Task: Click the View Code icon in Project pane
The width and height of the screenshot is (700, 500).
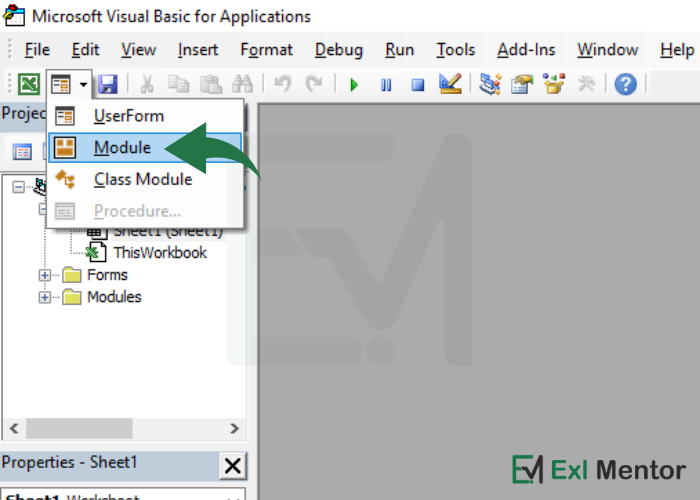Action: coord(21,152)
